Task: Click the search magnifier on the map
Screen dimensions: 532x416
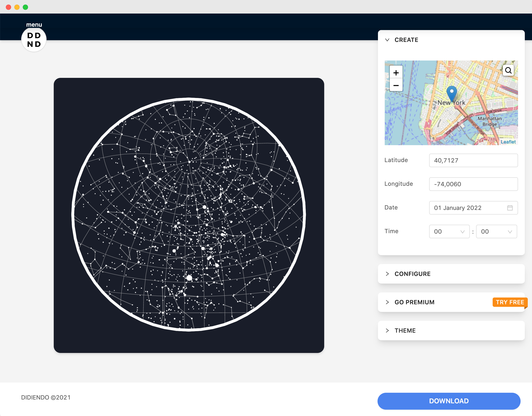Action: (x=508, y=70)
